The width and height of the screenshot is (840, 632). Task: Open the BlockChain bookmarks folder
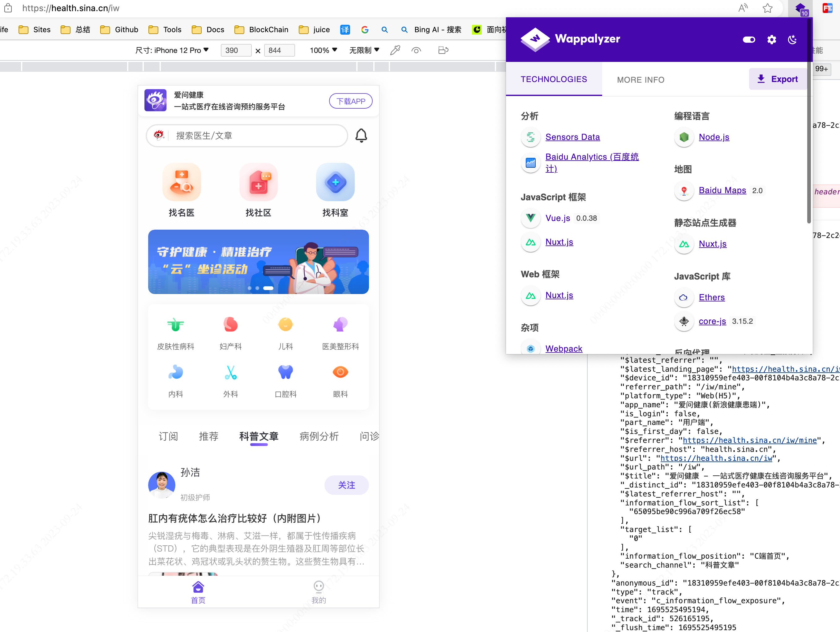click(x=262, y=29)
